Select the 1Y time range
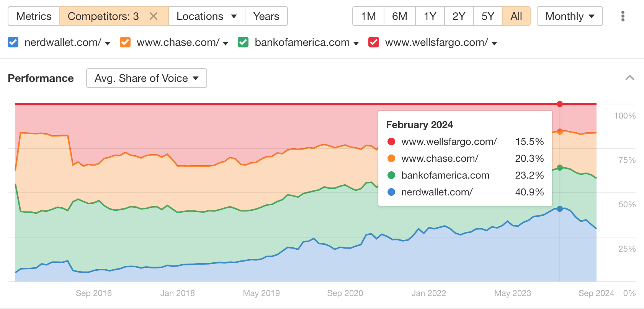644x309 pixels. coord(430,16)
